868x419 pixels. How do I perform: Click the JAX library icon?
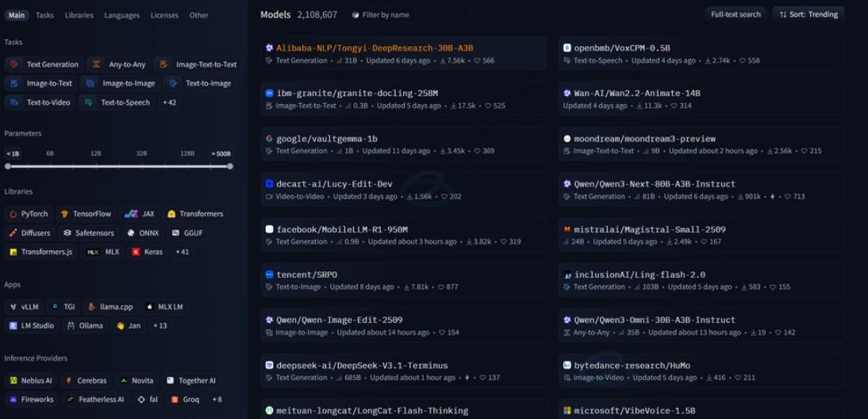coord(131,214)
